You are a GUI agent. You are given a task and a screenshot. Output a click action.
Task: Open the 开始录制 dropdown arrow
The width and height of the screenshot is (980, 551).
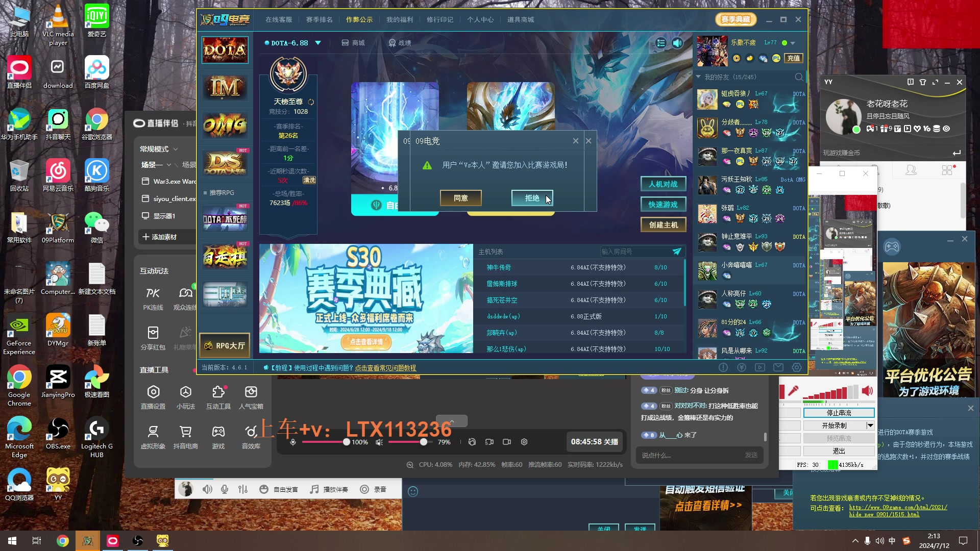coord(870,425)
